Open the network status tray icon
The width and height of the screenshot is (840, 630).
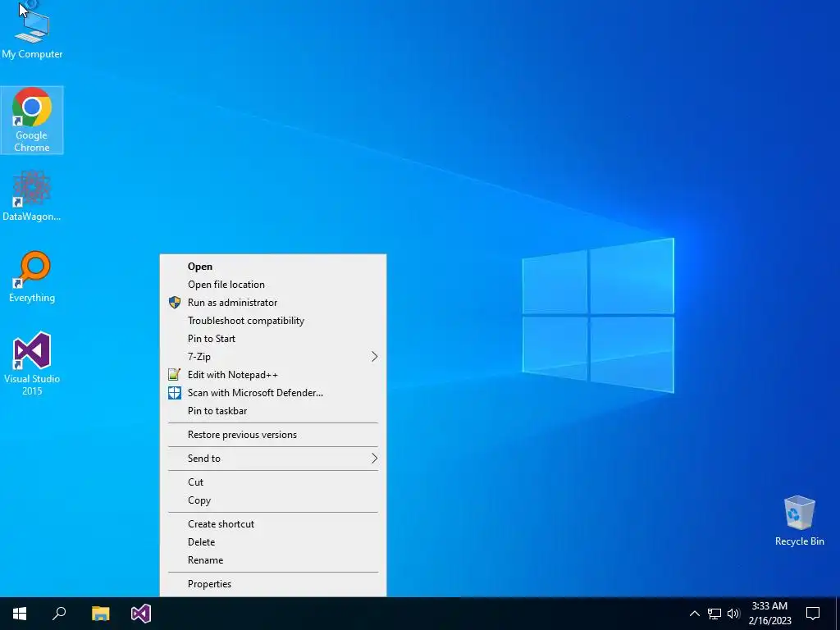point(714,614)
